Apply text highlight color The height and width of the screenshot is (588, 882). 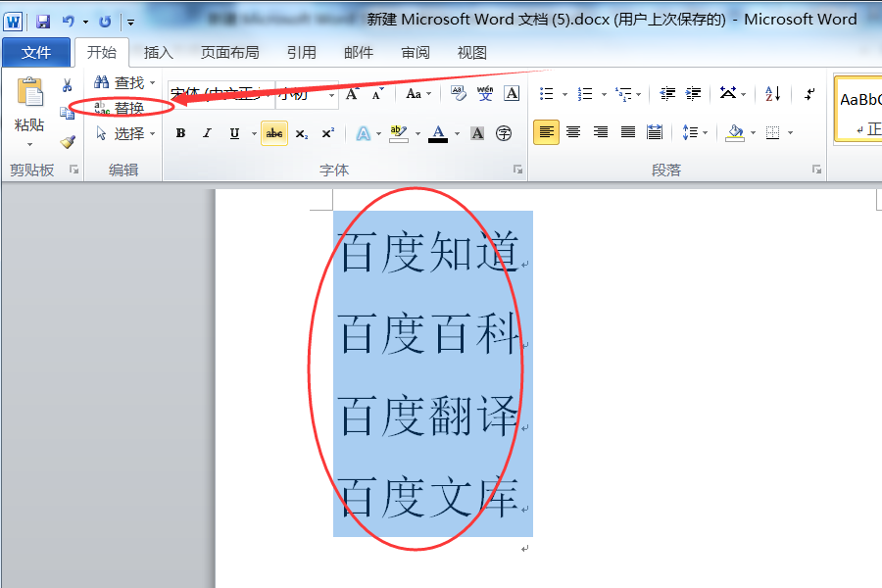(x=398, y=134)
